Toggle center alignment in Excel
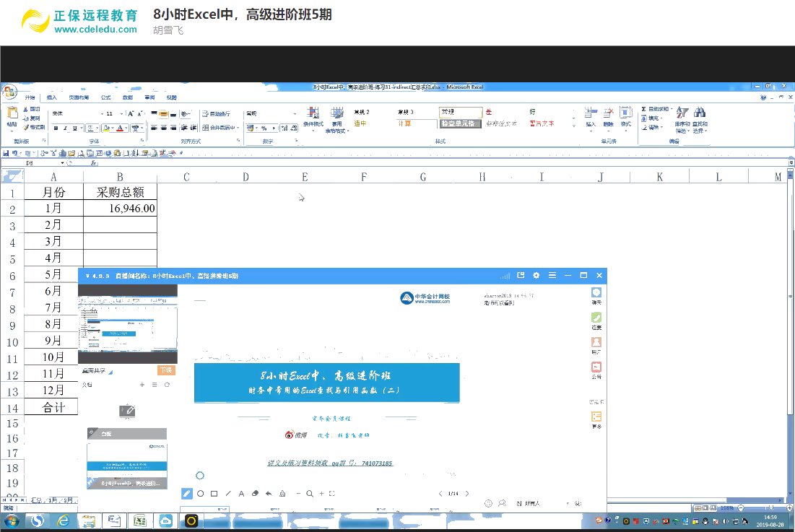Image resolution: width=795 pixels, height=532 pixels. pyautogui.click(x=164, y=128)
